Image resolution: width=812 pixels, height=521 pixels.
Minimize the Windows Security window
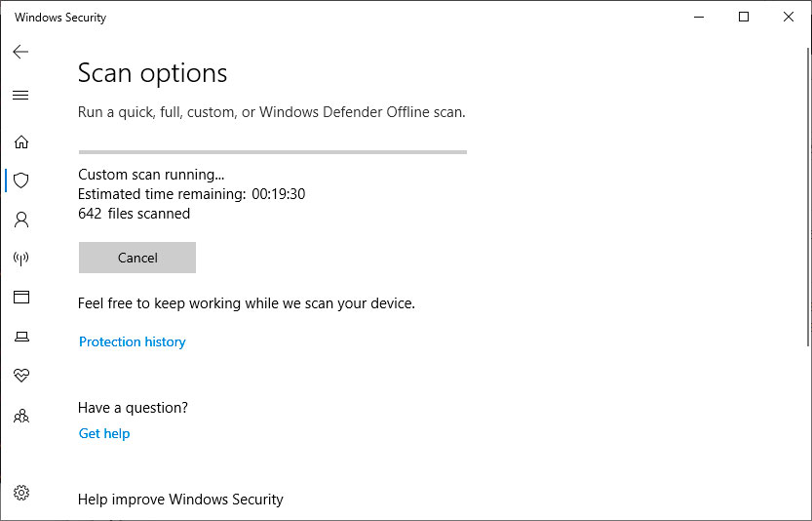pos(699,18)
